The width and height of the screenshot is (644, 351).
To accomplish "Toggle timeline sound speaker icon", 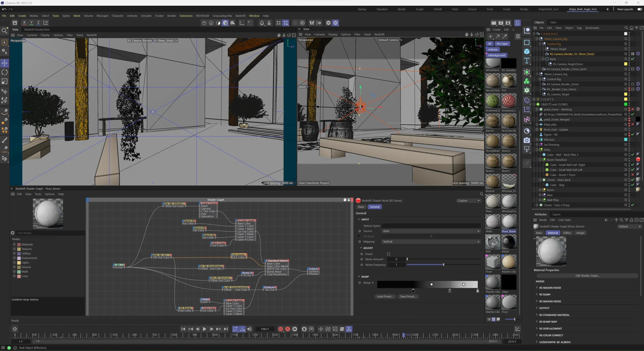I will pos(249,329).
